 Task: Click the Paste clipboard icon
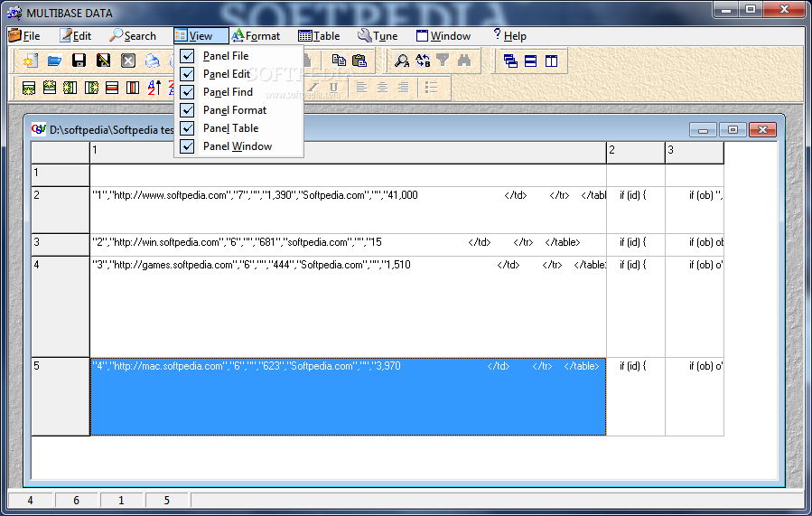coord(359,61)
